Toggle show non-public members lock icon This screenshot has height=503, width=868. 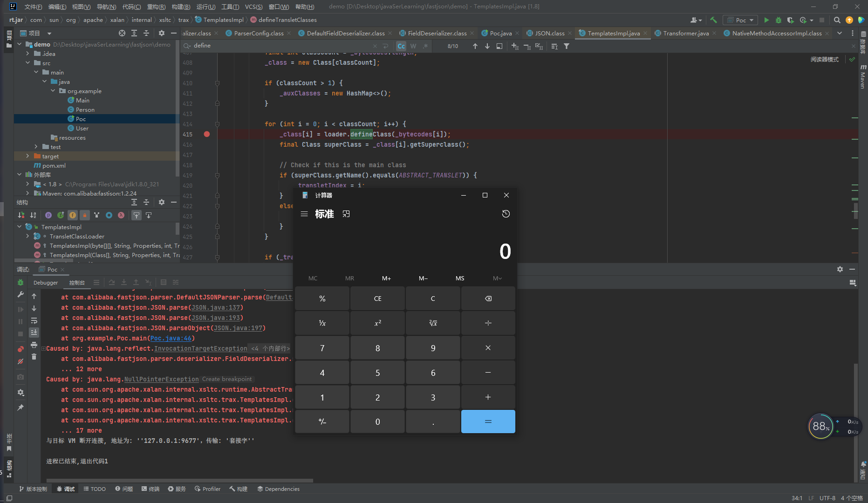click(85, 215)
